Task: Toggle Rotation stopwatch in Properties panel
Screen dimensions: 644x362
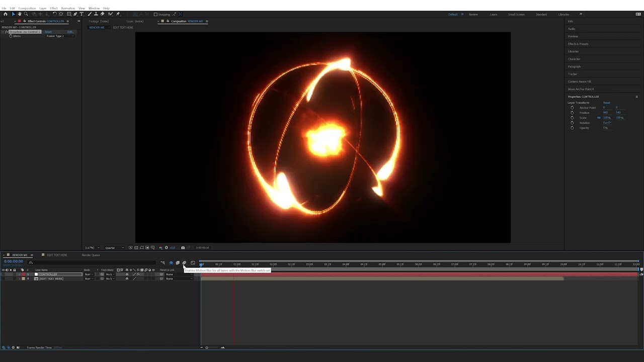Action: click(572, 123)
